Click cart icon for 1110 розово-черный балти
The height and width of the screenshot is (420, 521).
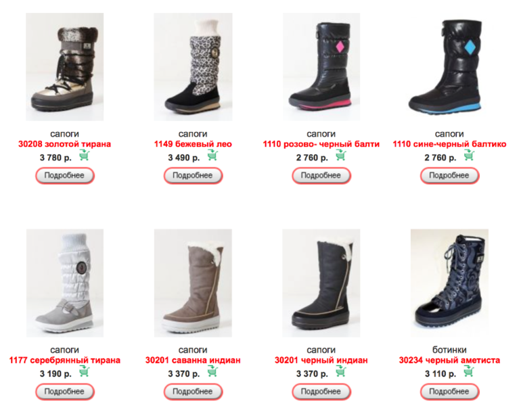click(341, 155)
